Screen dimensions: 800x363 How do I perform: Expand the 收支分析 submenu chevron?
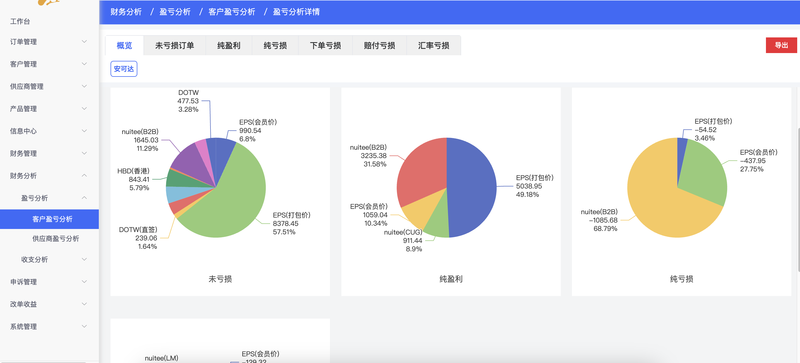84,259
